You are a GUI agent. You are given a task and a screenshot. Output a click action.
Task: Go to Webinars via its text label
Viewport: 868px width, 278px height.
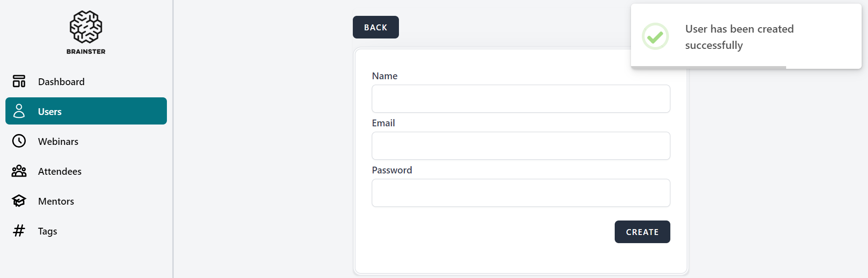click(x=58, y=142)
